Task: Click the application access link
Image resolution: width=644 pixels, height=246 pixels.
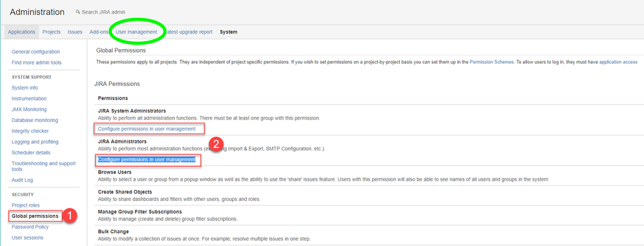Action: 618,62
